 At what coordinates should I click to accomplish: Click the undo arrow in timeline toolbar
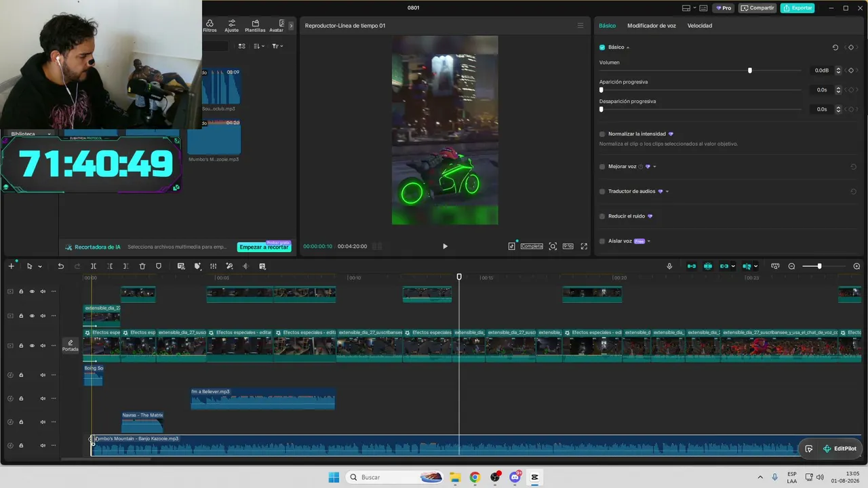(60, 266)
